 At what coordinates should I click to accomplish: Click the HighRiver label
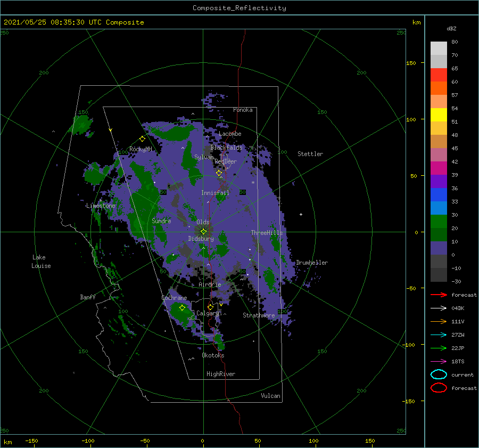tap(221, 374)
